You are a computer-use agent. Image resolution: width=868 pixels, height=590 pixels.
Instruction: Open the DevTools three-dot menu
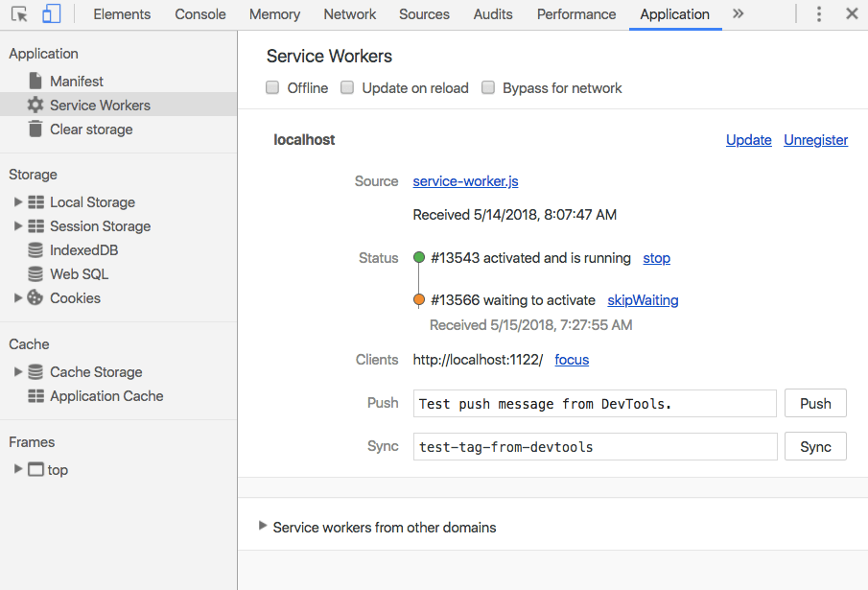[819, 13]
